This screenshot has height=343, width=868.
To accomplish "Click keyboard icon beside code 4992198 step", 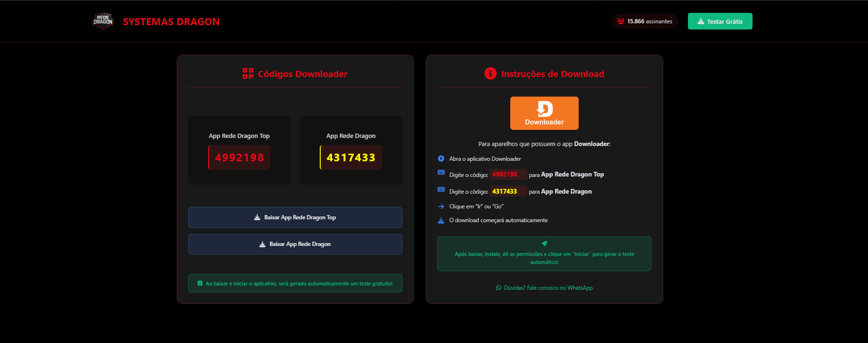I will [x=441, y=173].
